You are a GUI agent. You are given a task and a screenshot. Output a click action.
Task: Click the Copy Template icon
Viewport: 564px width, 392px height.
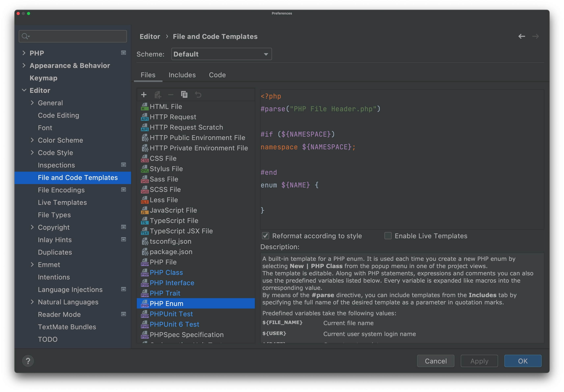[184, 95]
